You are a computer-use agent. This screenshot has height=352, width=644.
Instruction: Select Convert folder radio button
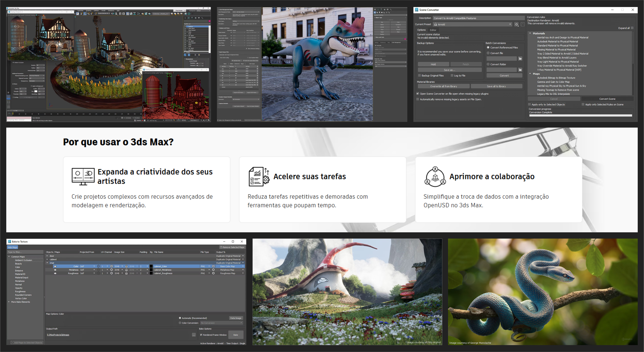pos(488,64)
